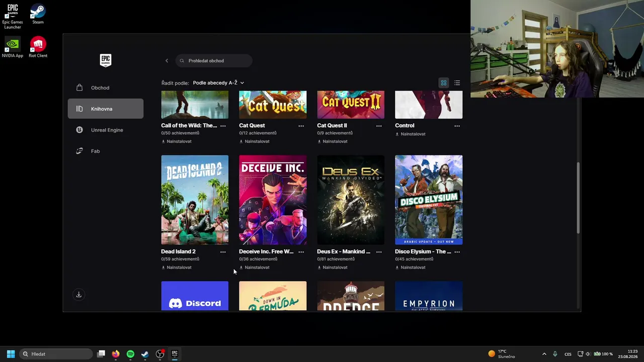Click the Windows Start button

[11, 354]
